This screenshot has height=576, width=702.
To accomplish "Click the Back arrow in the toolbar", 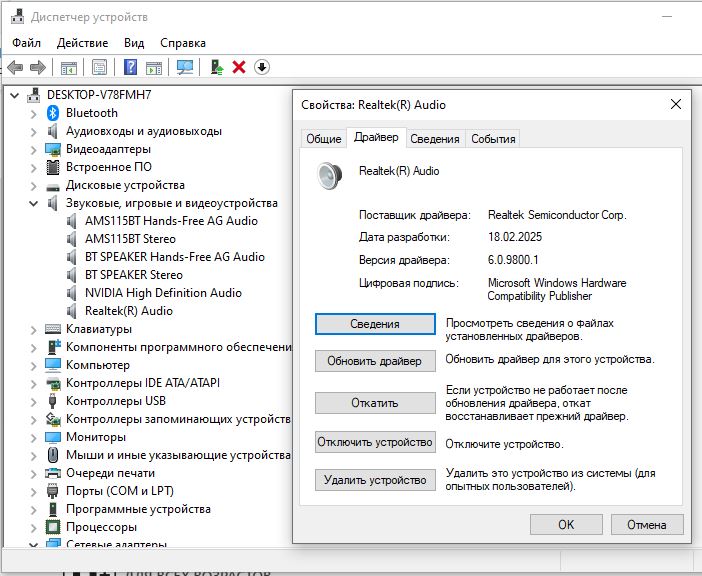I will pos(15,67).
